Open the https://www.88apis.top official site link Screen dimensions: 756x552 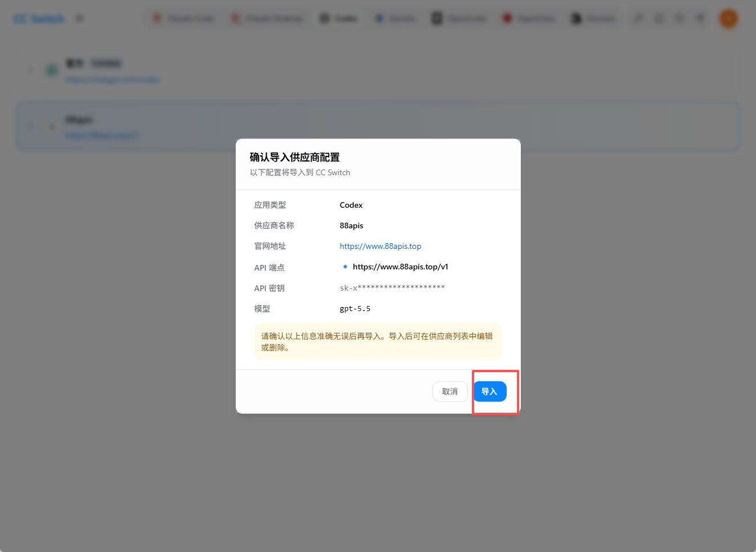point(380,246)
